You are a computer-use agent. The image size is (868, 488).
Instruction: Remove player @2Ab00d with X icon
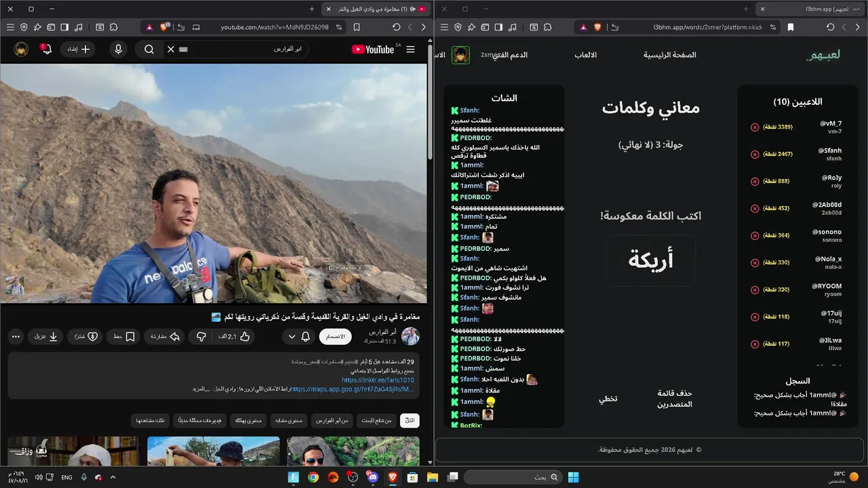755,208
